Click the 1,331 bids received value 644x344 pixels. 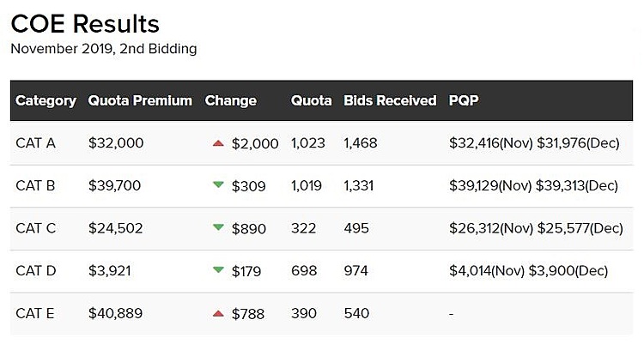click(360, 185)
